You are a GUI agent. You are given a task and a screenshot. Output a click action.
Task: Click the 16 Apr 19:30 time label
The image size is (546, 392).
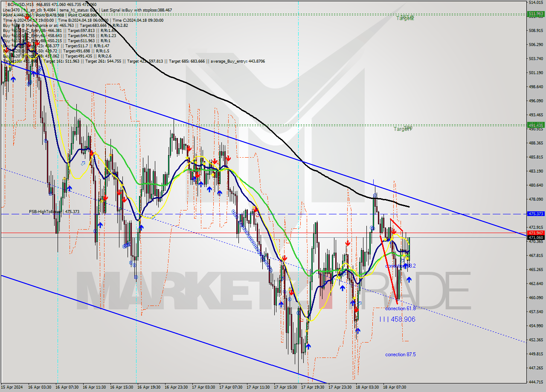[149, 387]
